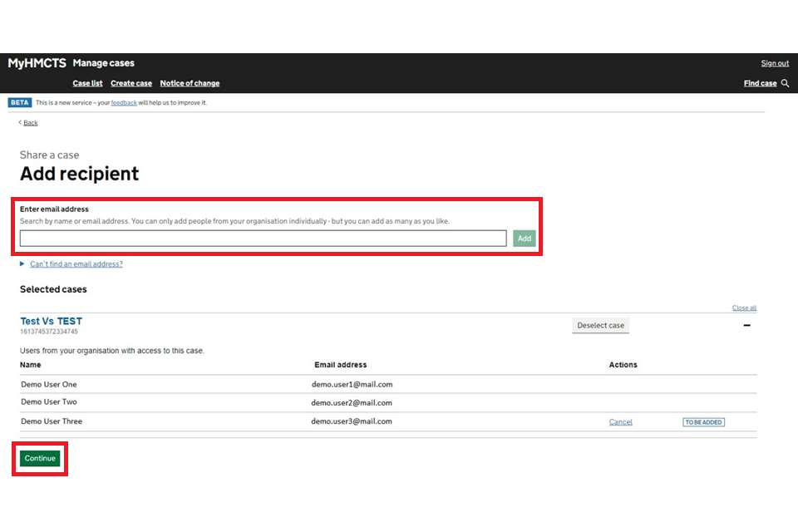Select Notice of change in navigation
Image resolution: width=798 pixels, height=532 pixels.
pyautogui.click(x=190, y=83)
